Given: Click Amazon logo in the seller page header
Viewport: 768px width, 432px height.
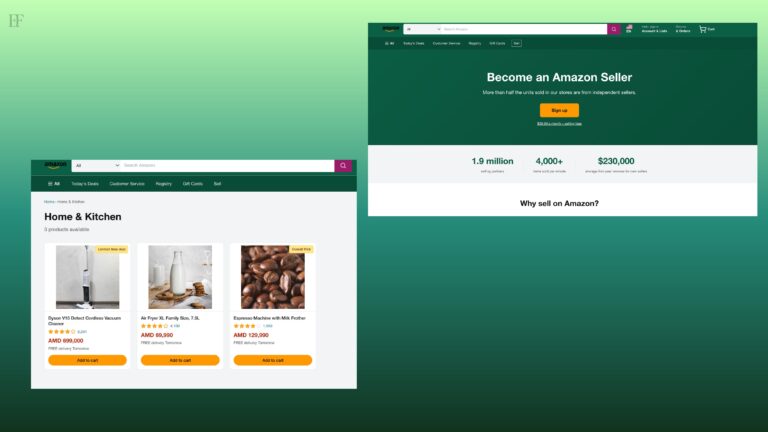Looking at the screenshot, I should (390, 29).
